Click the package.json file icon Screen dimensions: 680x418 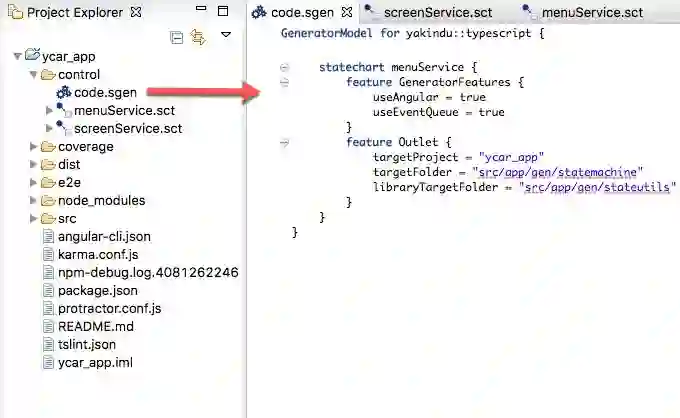49,291
